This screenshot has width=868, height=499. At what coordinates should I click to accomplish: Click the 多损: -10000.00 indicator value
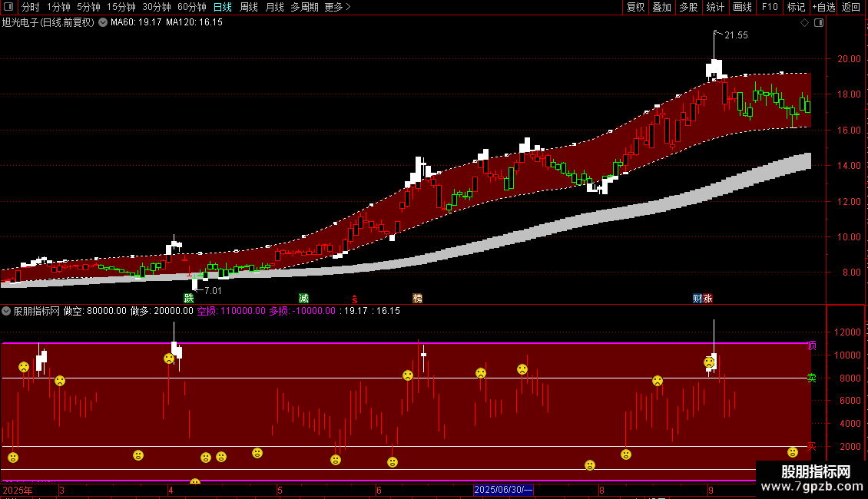tap(302, 311)
